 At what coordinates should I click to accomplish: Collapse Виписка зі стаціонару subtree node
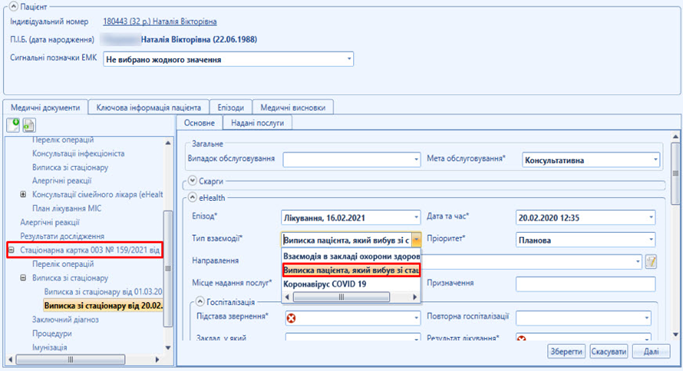point(23,277)
